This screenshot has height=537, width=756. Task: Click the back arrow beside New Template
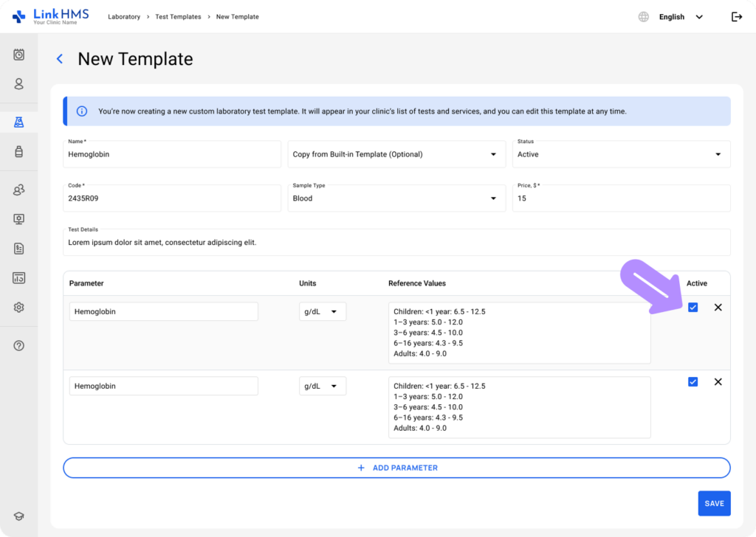point(60,59)
